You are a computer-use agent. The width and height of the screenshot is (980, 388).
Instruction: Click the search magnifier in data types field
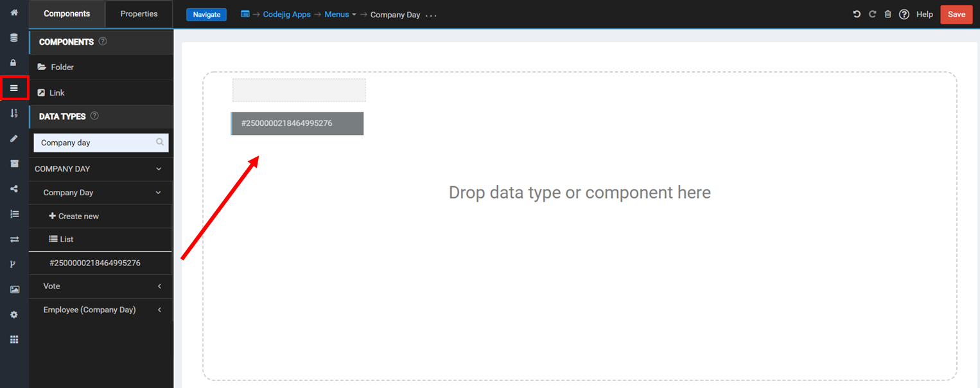point(160,143)
